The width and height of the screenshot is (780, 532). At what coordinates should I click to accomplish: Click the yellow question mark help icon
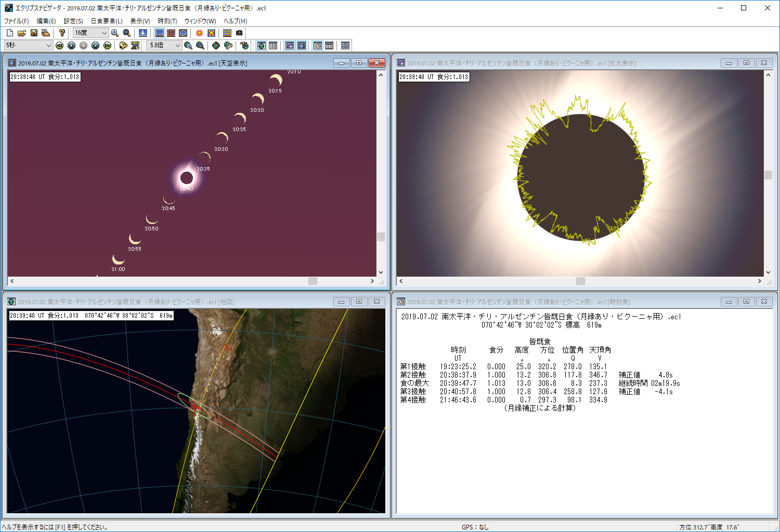(x=62, y=33)
